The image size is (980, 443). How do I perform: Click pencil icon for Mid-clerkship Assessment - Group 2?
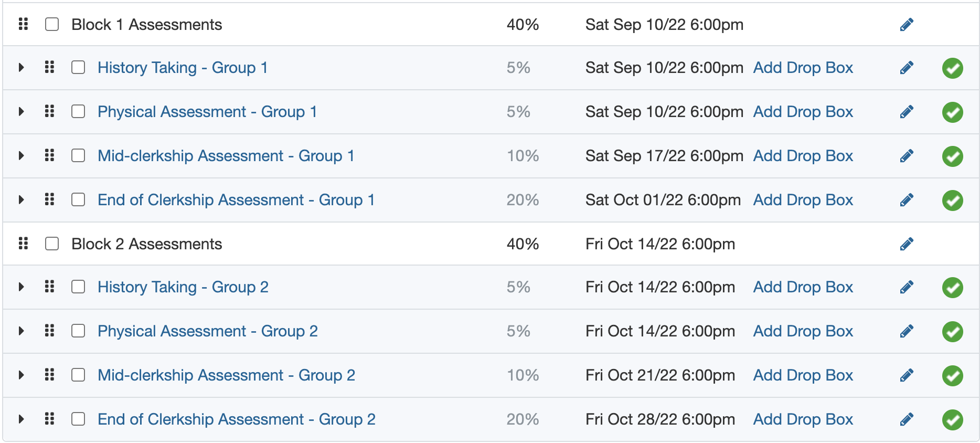(x=907, y=375)
